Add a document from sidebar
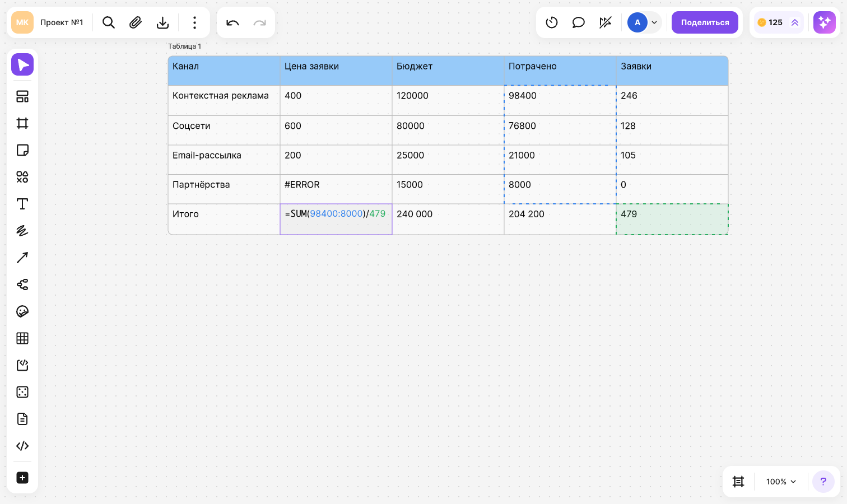 click(x=22, y=419)
